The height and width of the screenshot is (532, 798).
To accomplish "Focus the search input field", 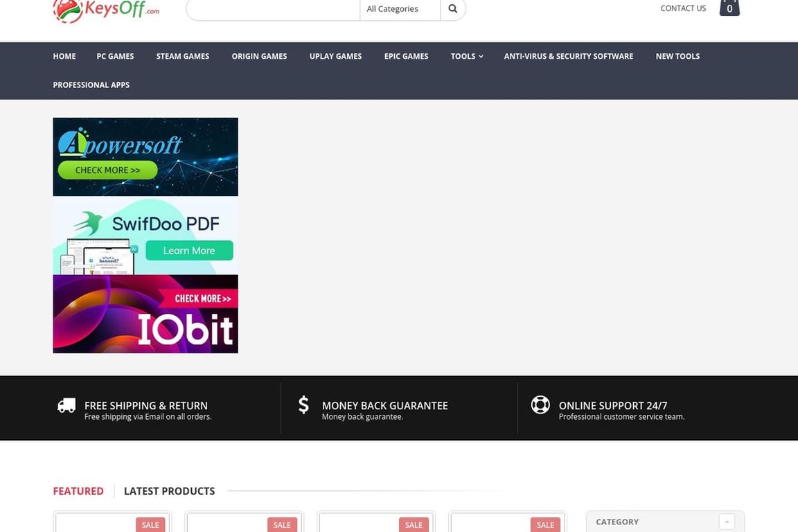I will click(274, 8).
